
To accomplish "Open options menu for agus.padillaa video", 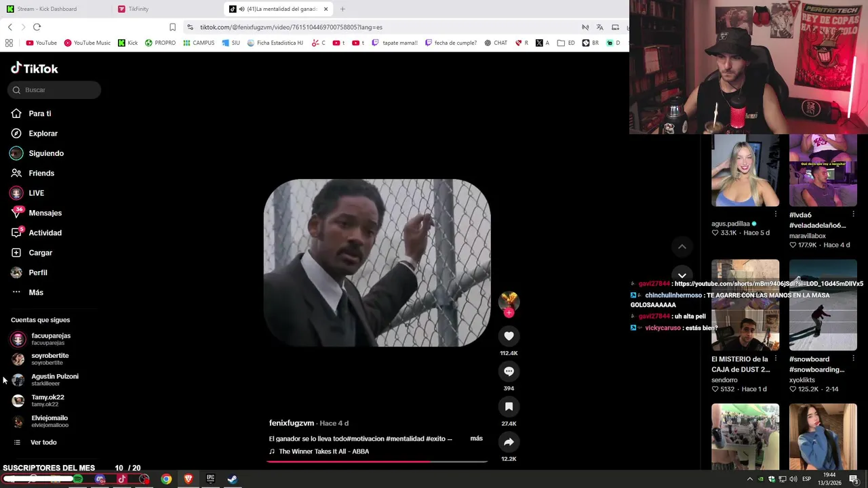I will tap(776, 214).
